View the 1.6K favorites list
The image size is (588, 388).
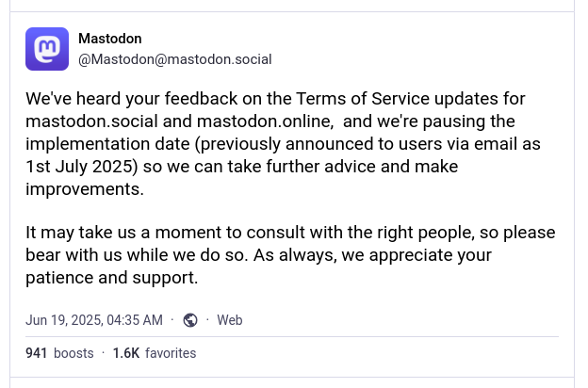pos(155,353)
